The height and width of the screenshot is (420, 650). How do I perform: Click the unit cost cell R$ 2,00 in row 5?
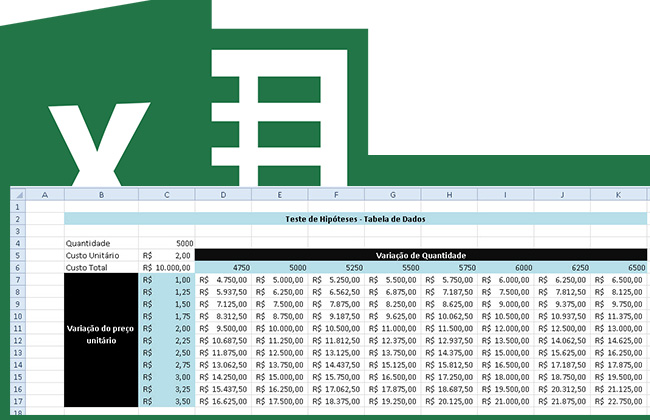(167, 255)
